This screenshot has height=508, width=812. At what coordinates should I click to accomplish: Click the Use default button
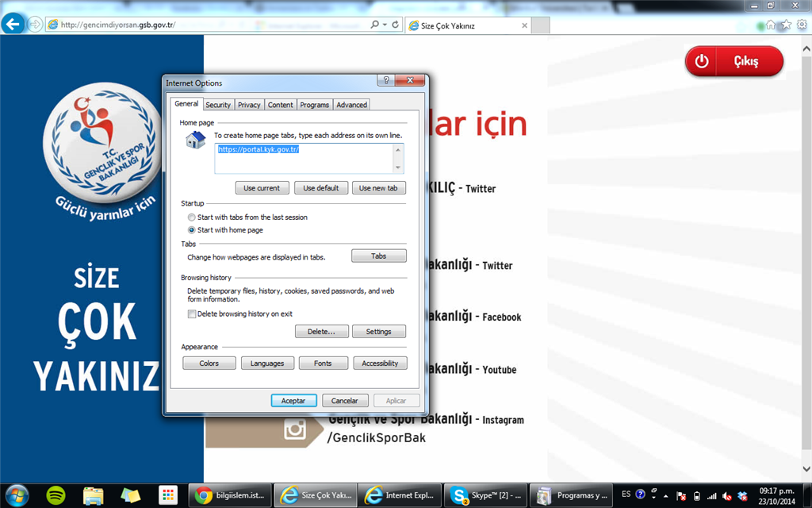[321, 188]
